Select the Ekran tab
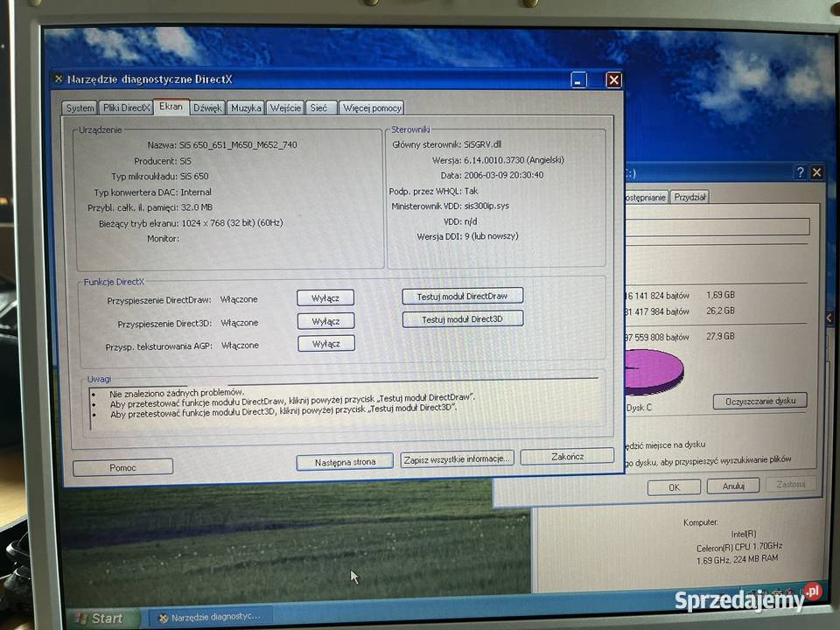This screenshot has width=840, height=630. [171, 107]
